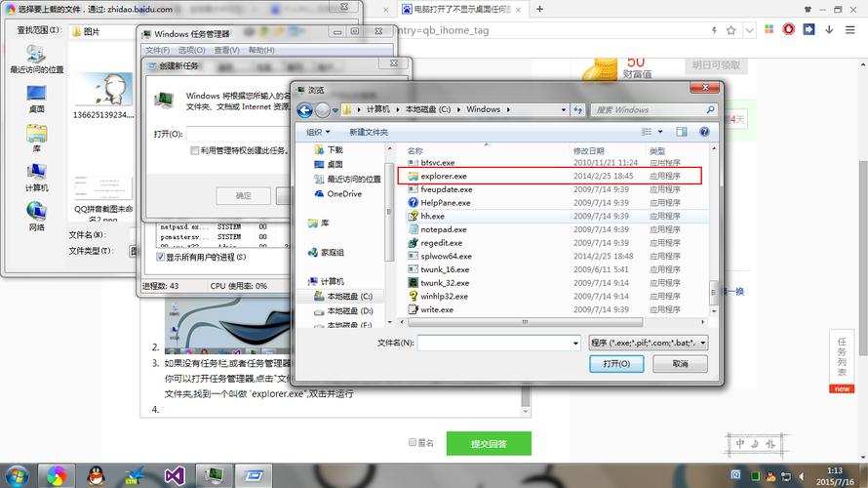Click the search magnifier in the Windows search box
Viewport: 868px width, 488px height.
710,109
